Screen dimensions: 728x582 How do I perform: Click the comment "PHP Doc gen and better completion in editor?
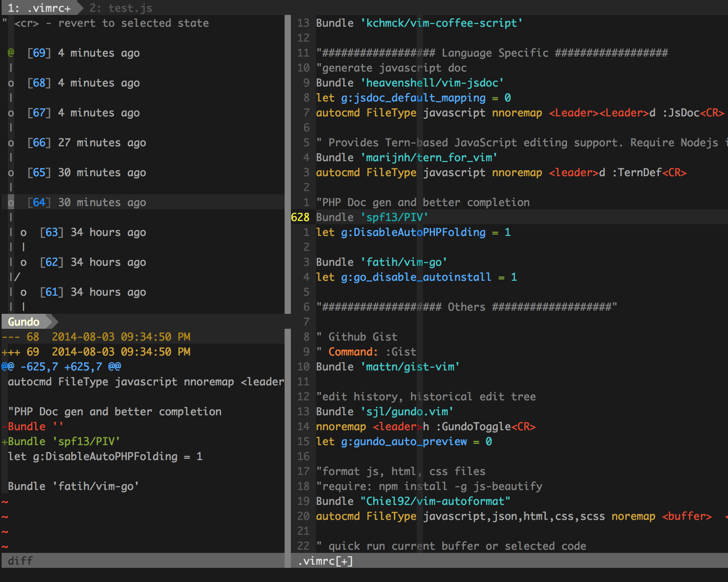[x=423, y=202]
